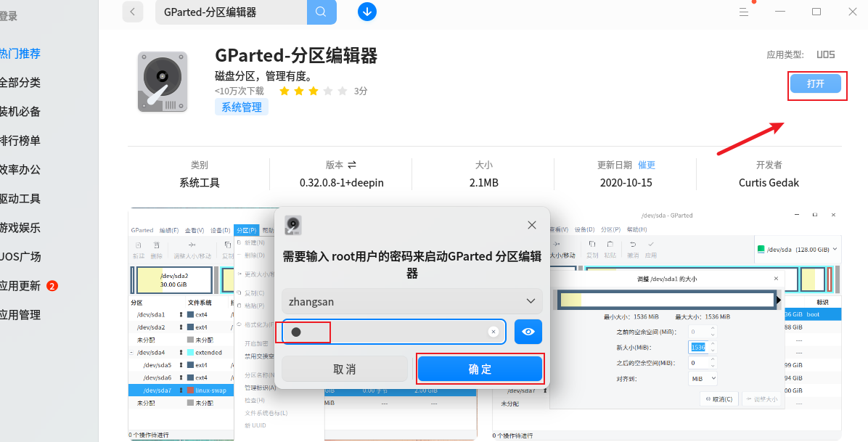Click /dev/sda2 30.00 GiB partition block

[174, 280]
